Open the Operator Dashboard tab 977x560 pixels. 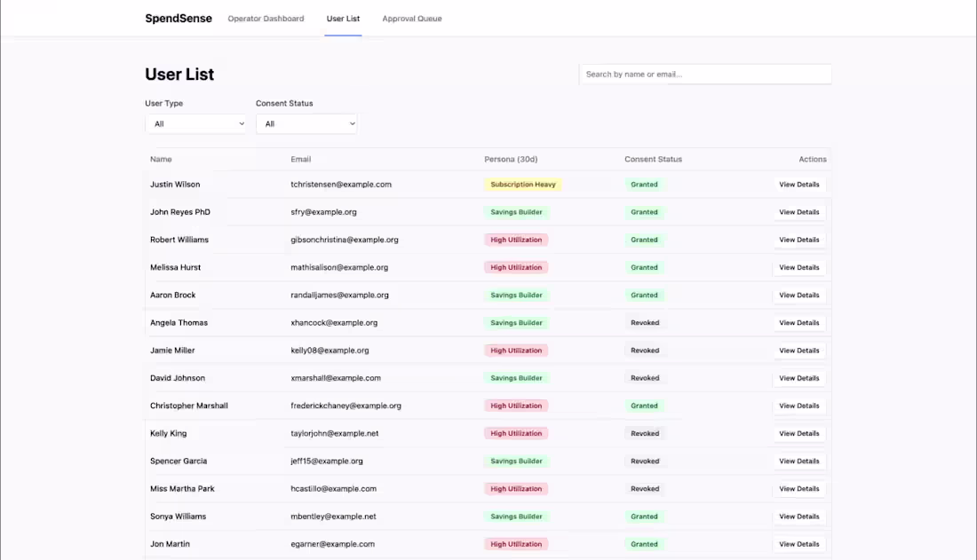[x=266, y=19]
